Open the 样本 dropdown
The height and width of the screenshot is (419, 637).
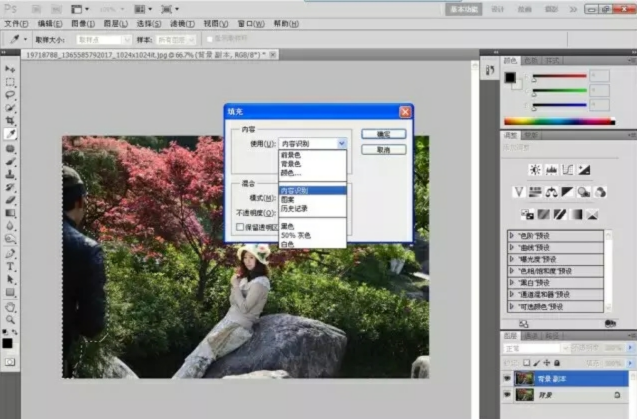coord(176,40)
